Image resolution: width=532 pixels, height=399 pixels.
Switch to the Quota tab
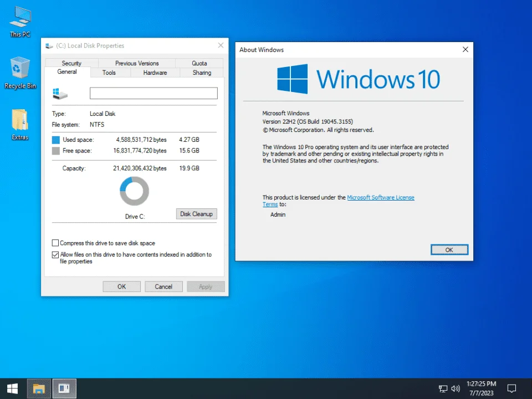[x=199, y=63]
